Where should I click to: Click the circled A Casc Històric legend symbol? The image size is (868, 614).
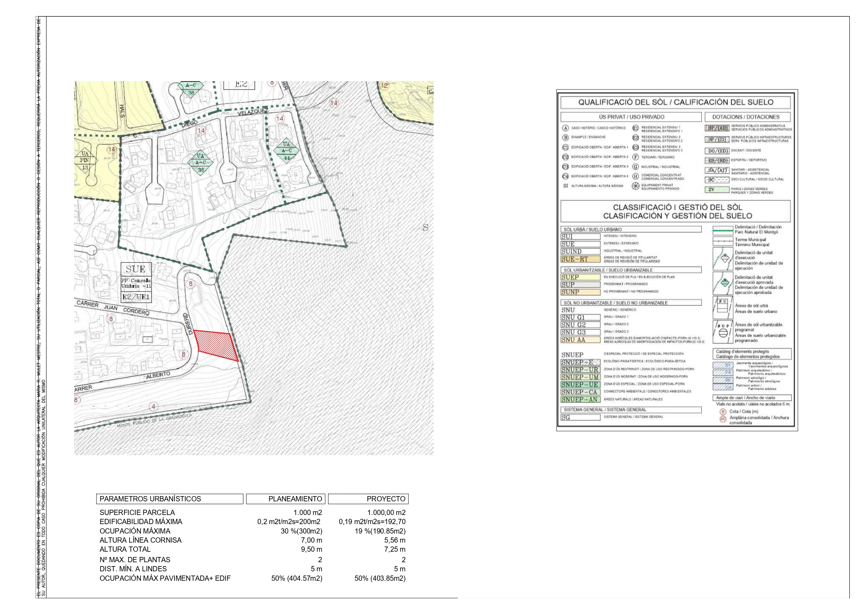(x=565, y=128)
